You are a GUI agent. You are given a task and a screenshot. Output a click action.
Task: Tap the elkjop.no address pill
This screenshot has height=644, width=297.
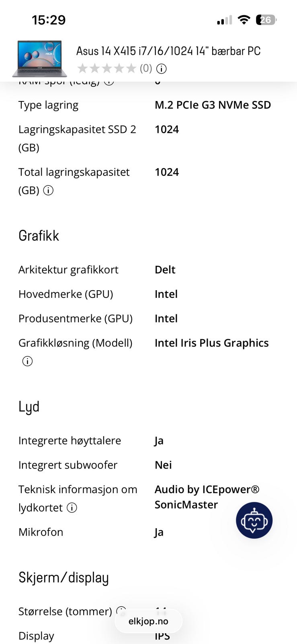[148, 621]
